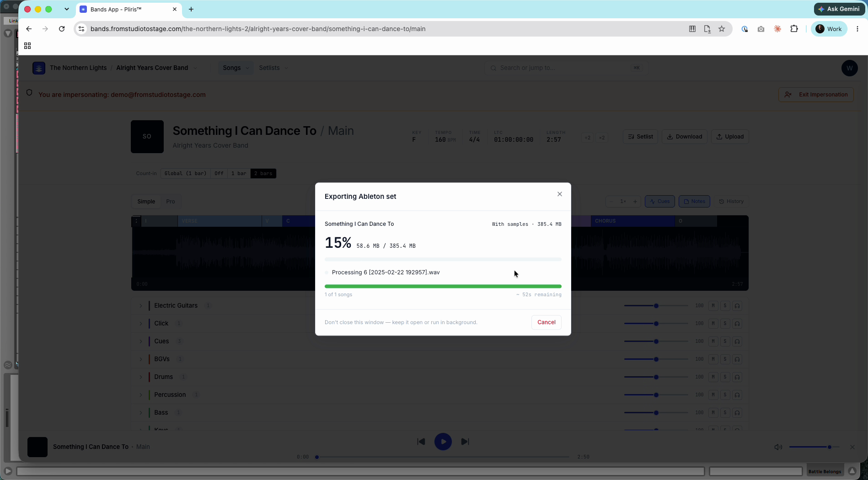Expand the Click track group
Viewport: 868px width, 480px height.
141,324
